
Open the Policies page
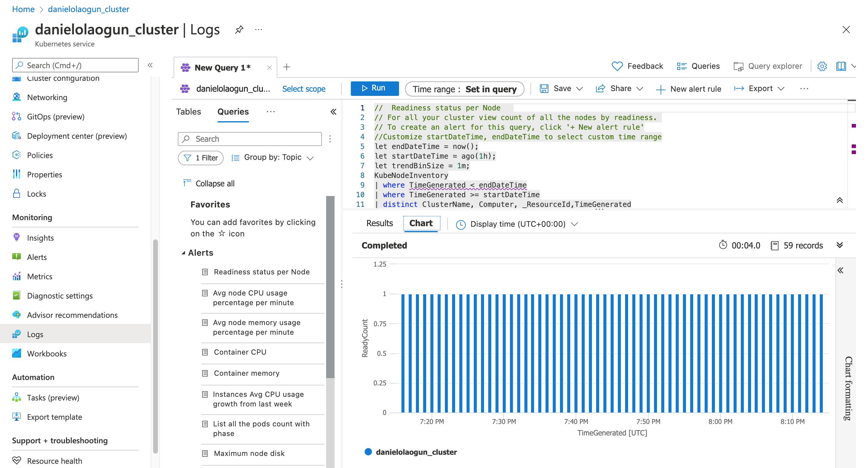(x=40, y=155)
